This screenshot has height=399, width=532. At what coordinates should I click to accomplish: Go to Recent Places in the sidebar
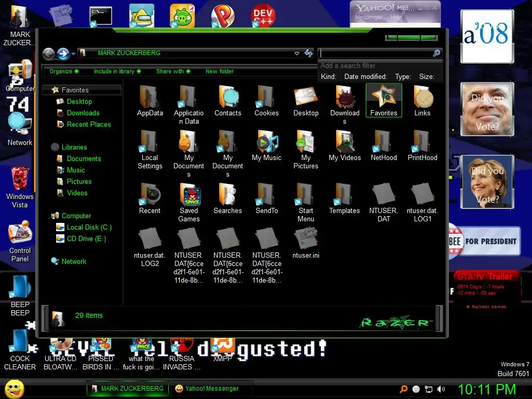click(88, 125)
